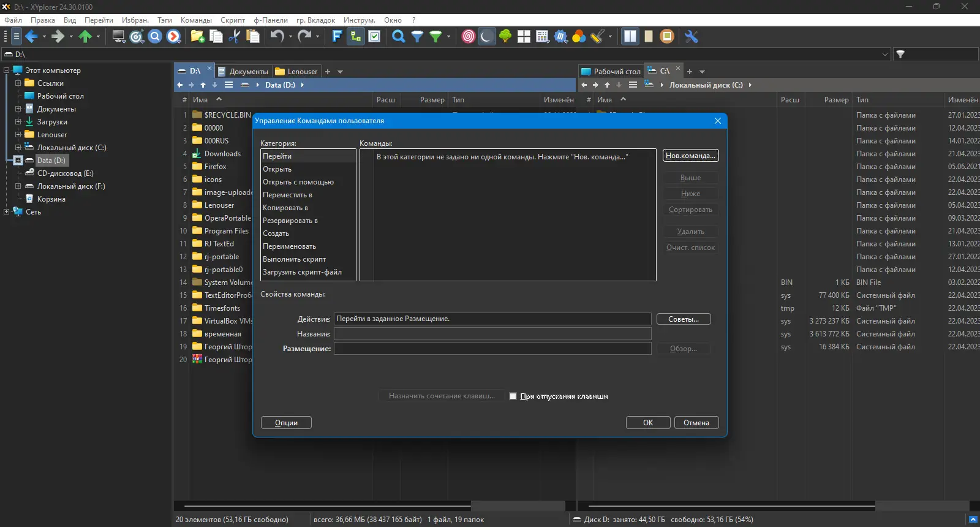
Task: Toggle the Dual Pane toolbar icon
Action: click(630, 37)
